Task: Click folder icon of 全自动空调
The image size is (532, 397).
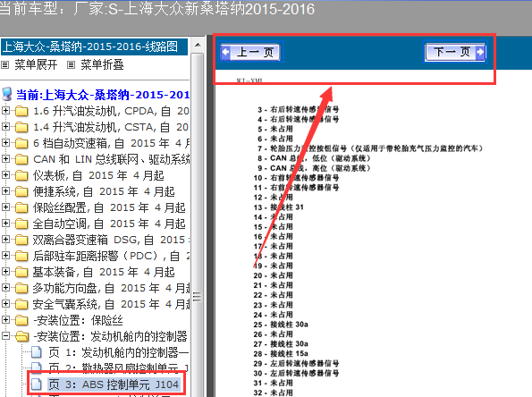Action: [x=21, y=224]
